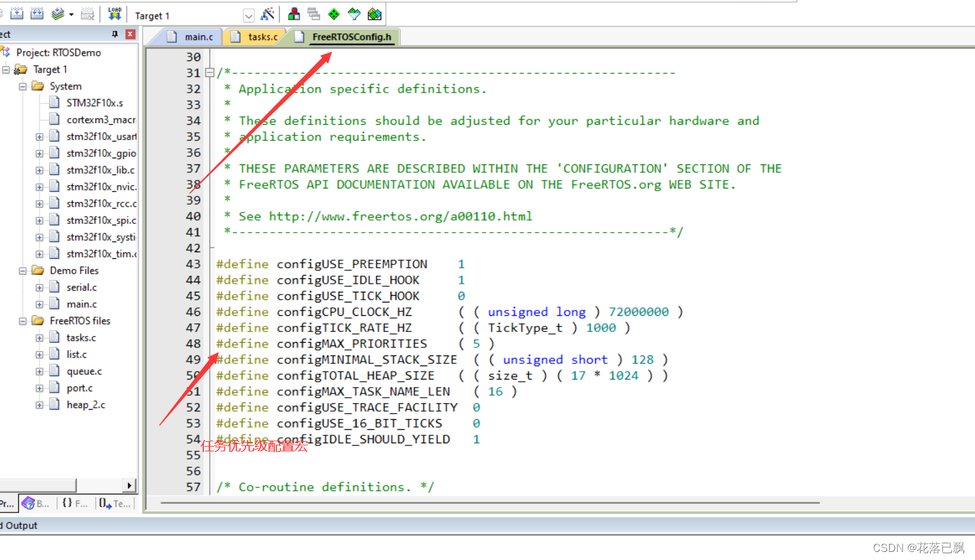Expand the stm32f10x_gpio file node
Image resolution: width=975 pixels, height=560 pixels.
pos(39,154)
